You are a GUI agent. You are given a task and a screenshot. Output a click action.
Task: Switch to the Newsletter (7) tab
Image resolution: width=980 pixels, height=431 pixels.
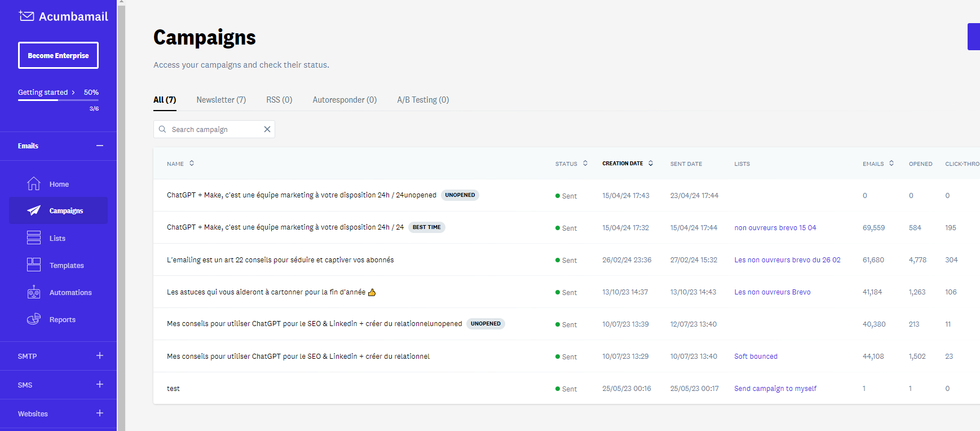221,100
